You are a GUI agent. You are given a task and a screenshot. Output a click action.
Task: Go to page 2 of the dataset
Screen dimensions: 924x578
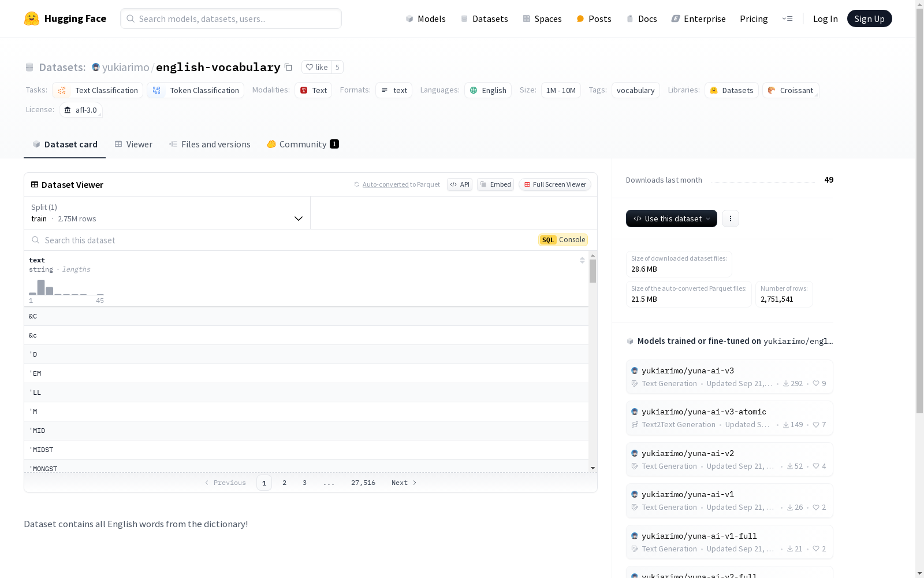point(284,483)
